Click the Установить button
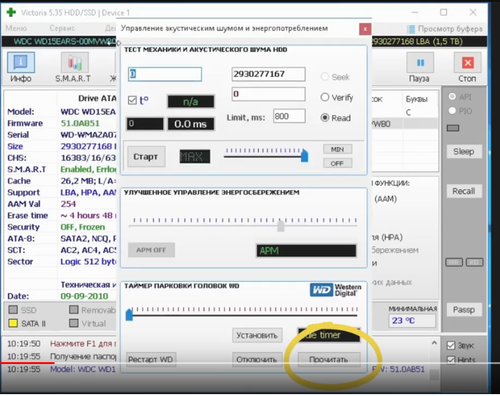The image size is (500, 396). [257, 335]
